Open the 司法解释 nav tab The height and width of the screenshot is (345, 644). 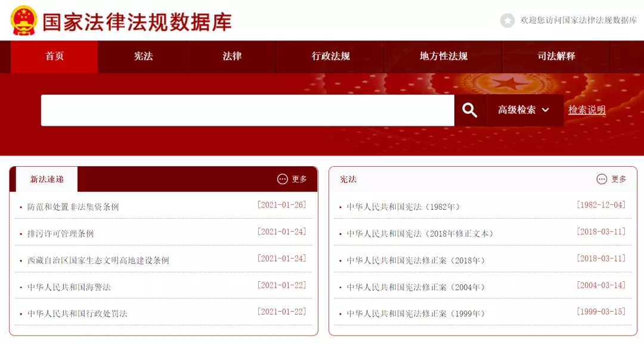[x=556, y=56]
